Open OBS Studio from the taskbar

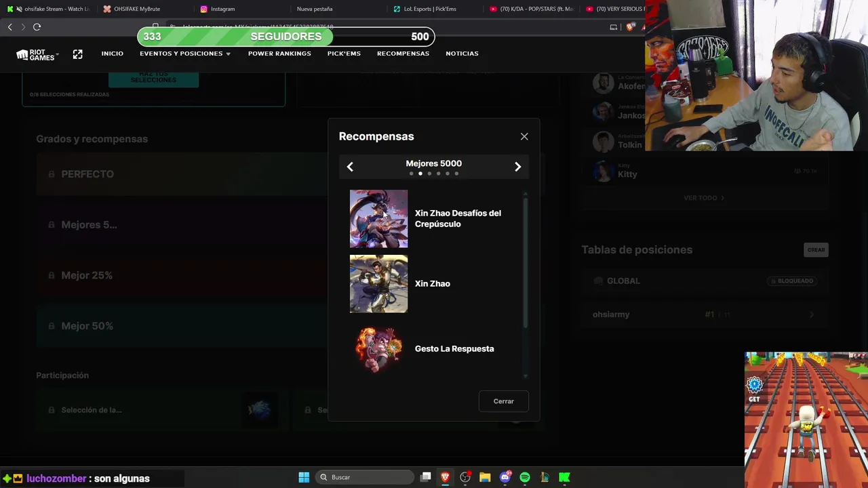(x=465, y=477)
